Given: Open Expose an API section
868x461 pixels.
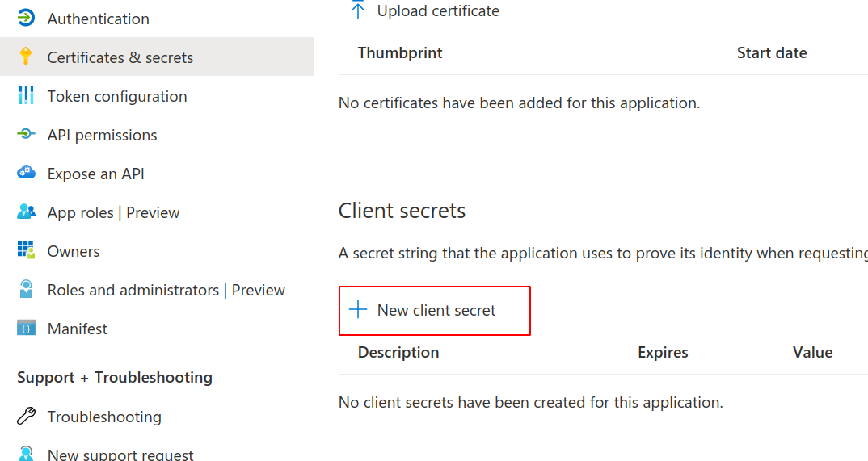Looking at the screenshot, I should pyautogui.click(x=96, y=174).
